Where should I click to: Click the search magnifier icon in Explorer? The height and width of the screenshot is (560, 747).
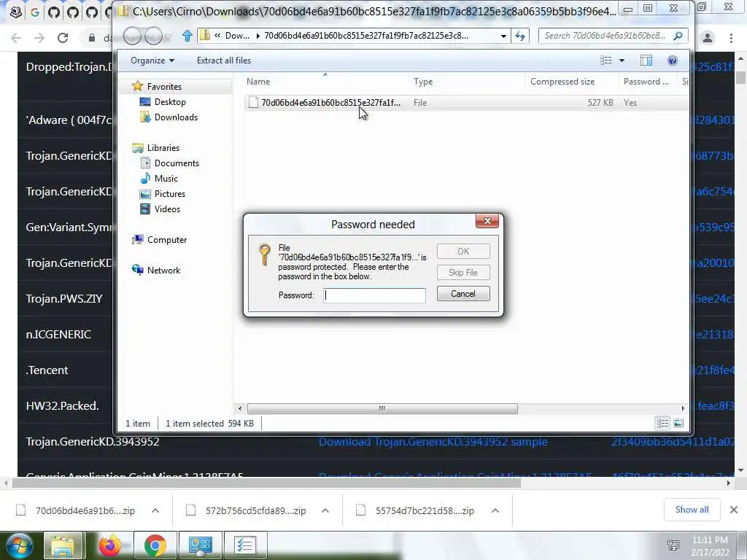click(x=678, y=36)
